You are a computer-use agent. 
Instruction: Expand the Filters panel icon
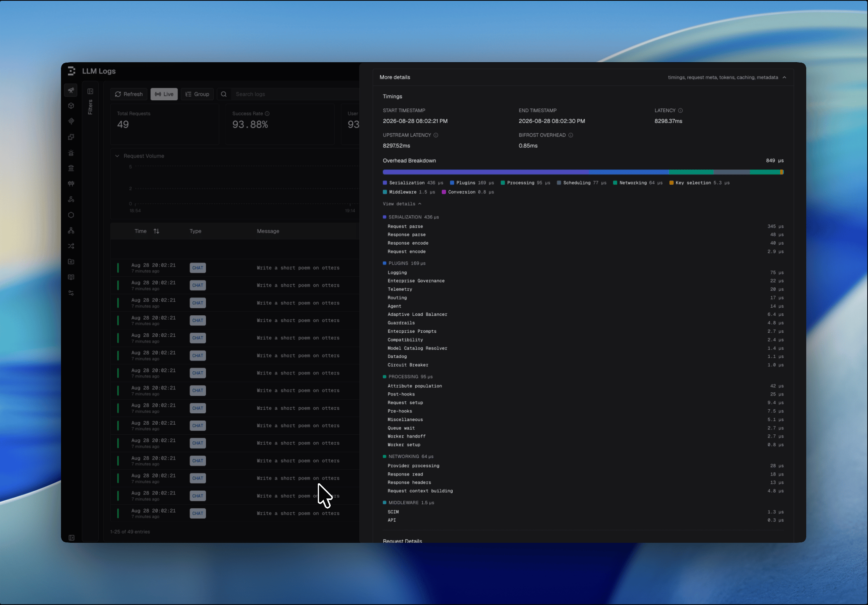[x=90, y=91]
